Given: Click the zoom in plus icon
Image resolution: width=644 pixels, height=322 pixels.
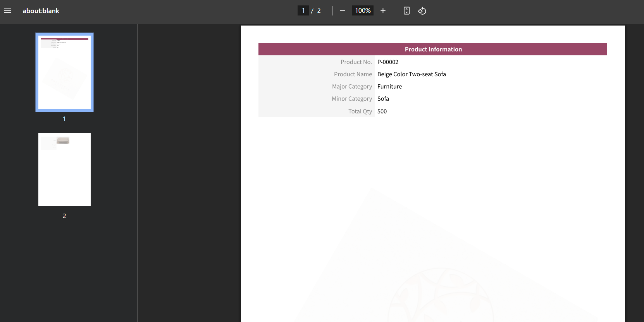Looking at the screenshot, I should 383,11.
